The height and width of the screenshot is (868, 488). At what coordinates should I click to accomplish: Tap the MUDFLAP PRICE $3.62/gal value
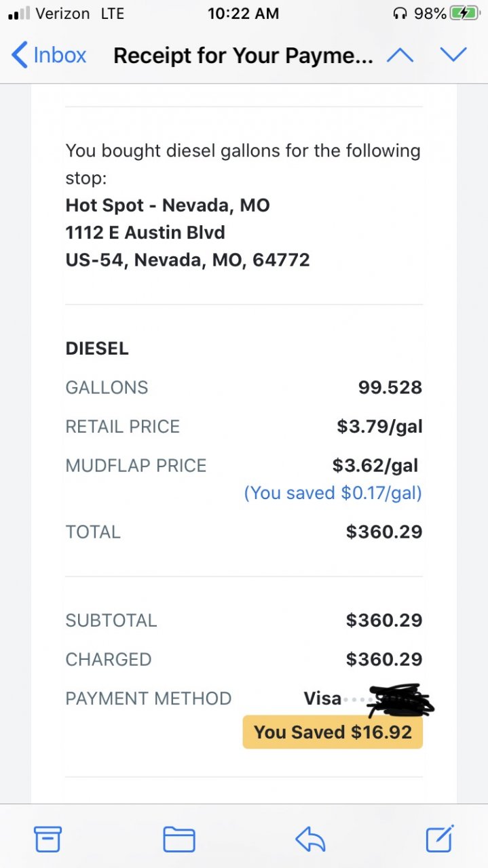375,465
